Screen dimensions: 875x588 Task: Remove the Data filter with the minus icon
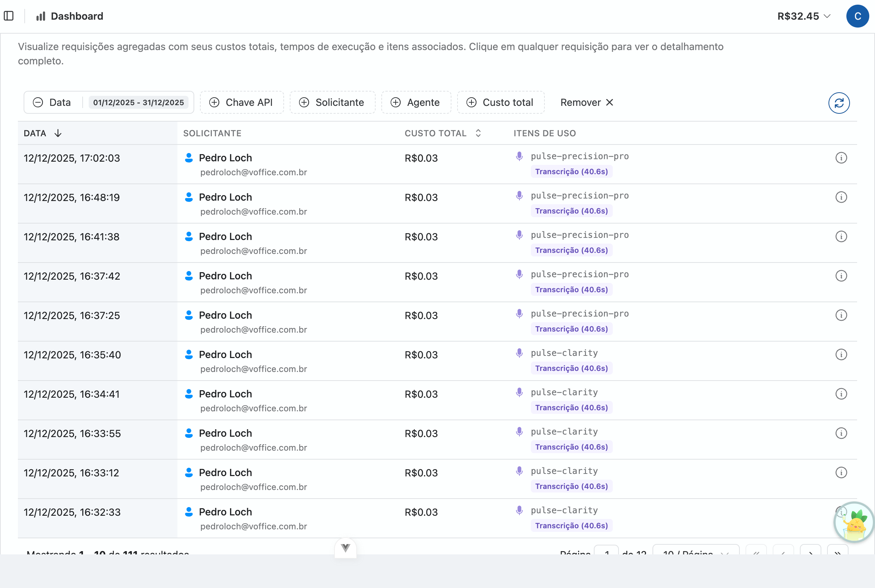pos(38,102)
